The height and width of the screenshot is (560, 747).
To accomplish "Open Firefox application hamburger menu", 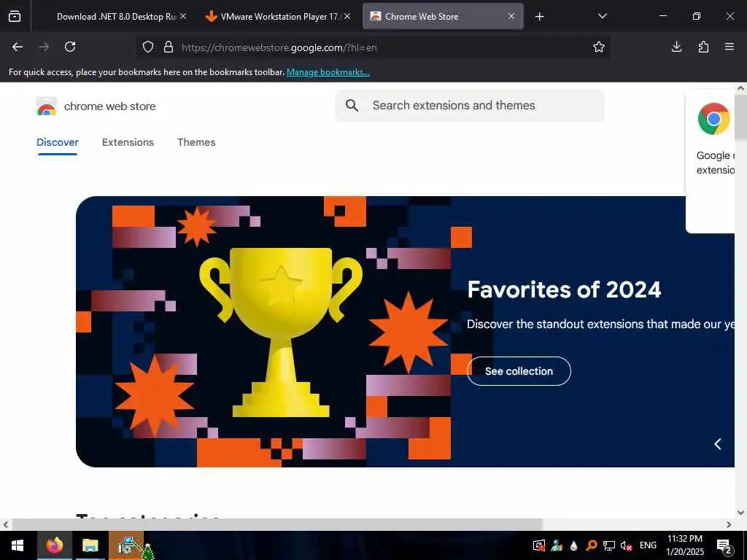I will pos(729,47).
